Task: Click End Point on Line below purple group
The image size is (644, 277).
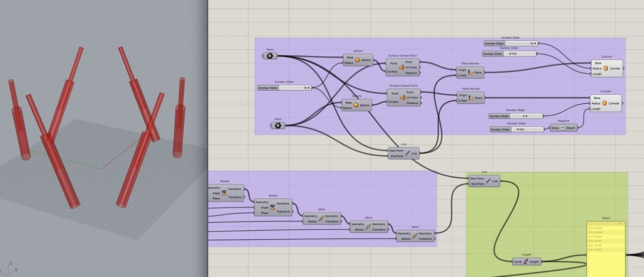Action: pos(396,156)
